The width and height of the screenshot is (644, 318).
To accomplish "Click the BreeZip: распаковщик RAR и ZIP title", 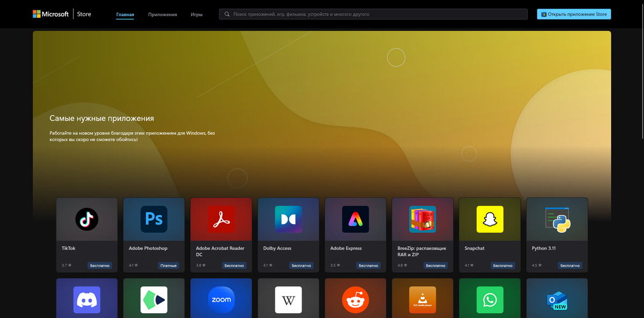I will 422,251.
